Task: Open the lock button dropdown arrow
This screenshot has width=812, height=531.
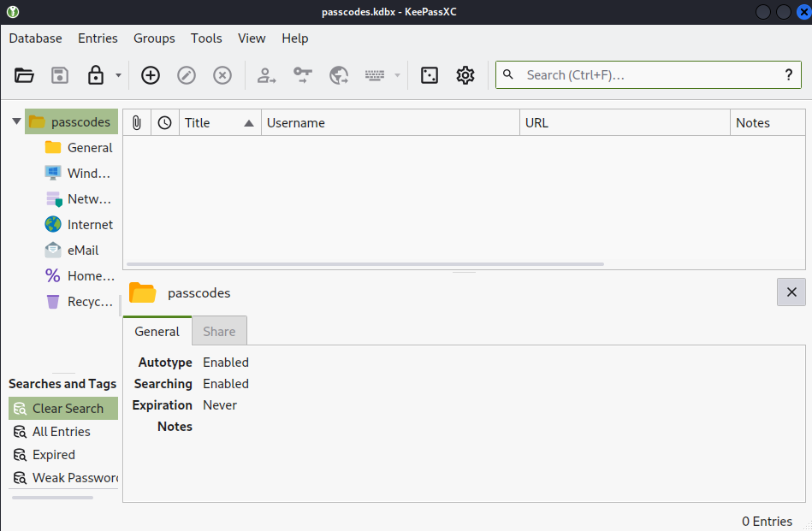Action: point(118,75)
